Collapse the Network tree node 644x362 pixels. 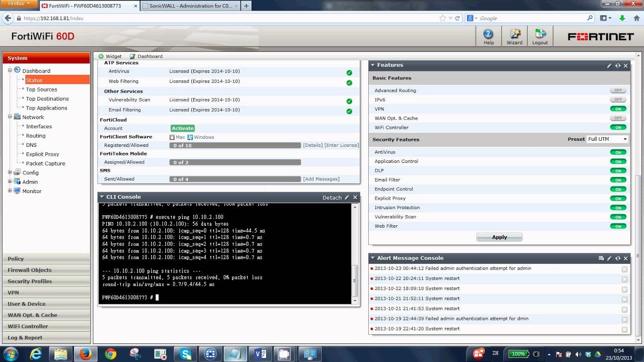10,117
